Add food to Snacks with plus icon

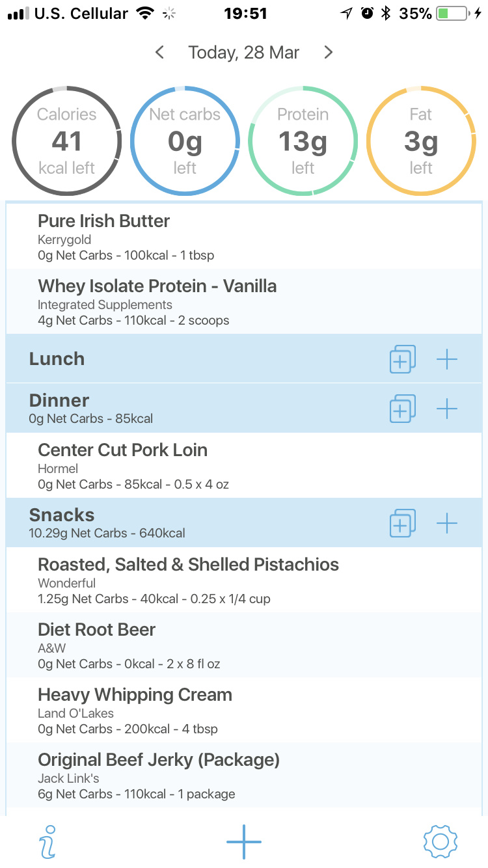tap(447, 523)
